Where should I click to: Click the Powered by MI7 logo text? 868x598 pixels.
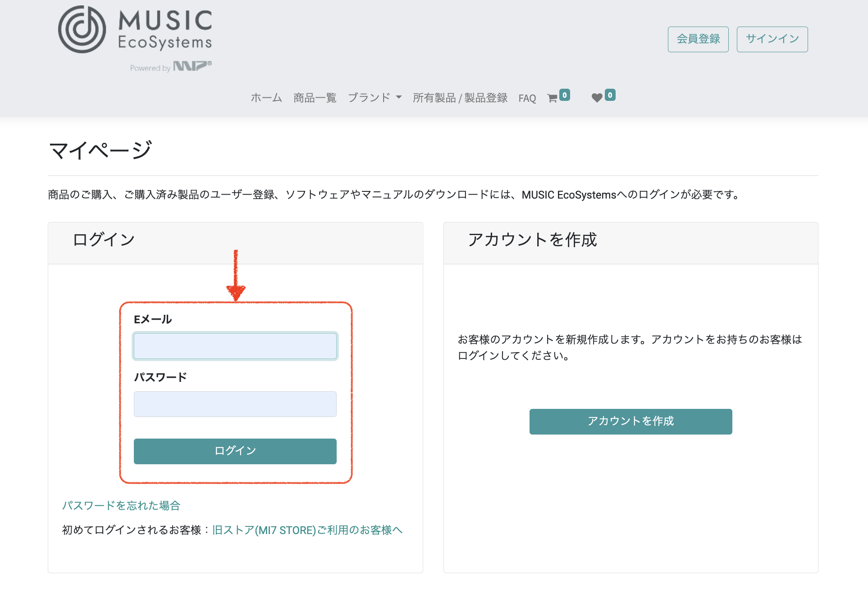171,67
